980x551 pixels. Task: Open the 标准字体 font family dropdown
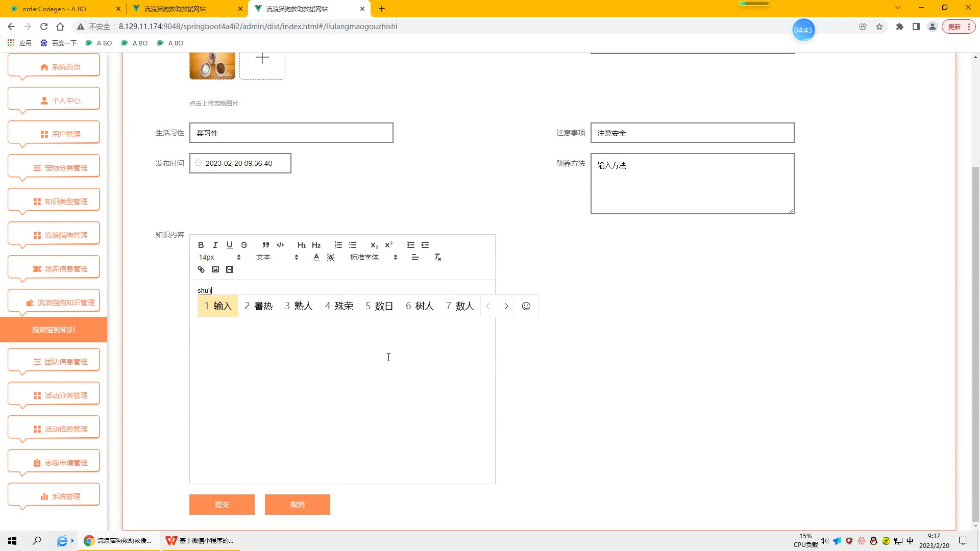(373, 257)
